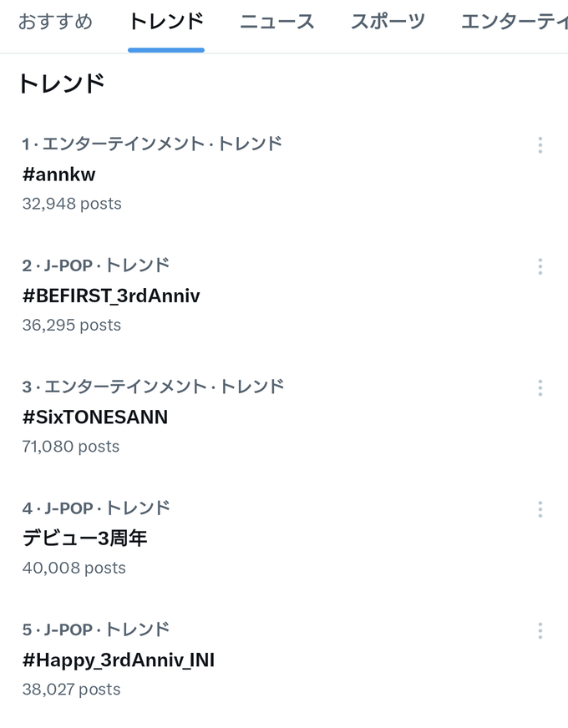Open the #SixTONESANN hashtag trend
This screenshot has width=568, height=728.
click(x=95, y=417)
